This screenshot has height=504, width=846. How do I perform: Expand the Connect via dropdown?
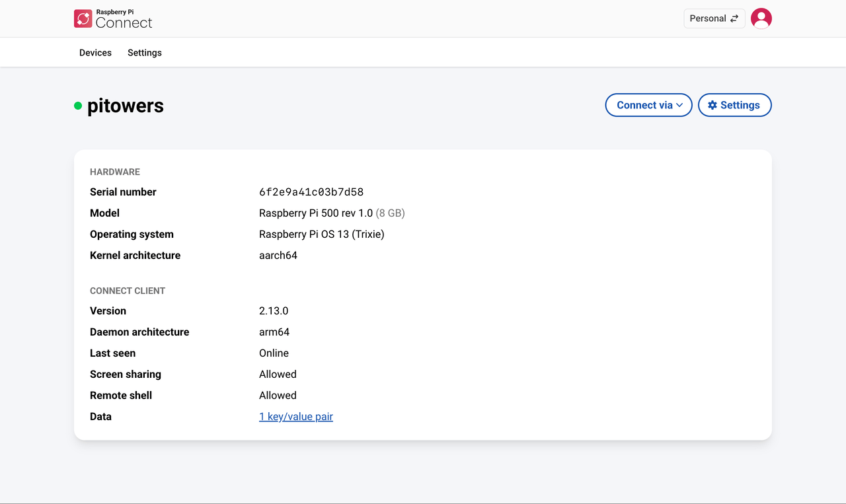649,105
